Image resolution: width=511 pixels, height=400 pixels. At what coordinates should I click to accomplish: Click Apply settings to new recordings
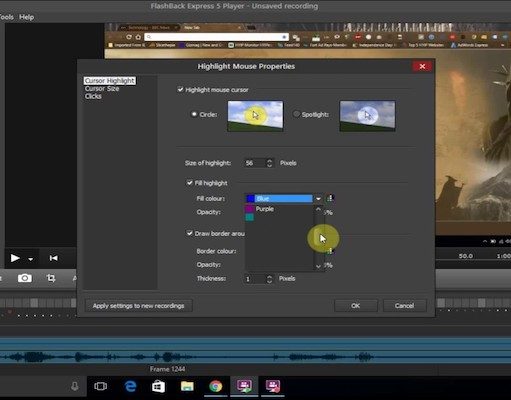click(x=139, y=306)
